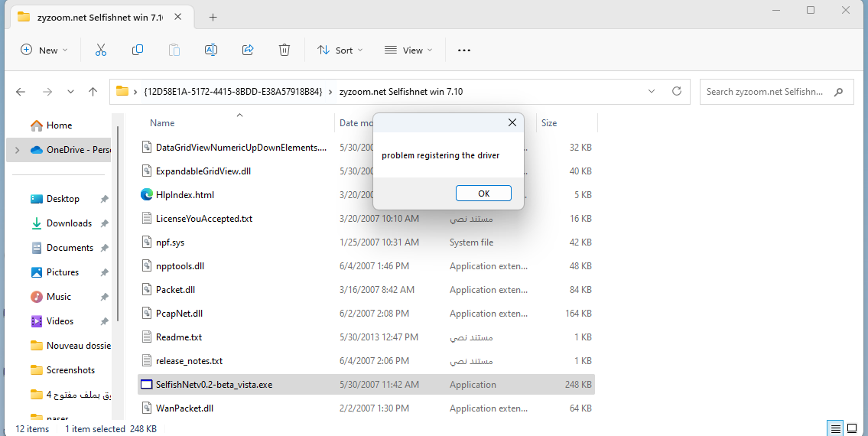Expand chevron after the GUID breadcrumb

pos(330,92)
